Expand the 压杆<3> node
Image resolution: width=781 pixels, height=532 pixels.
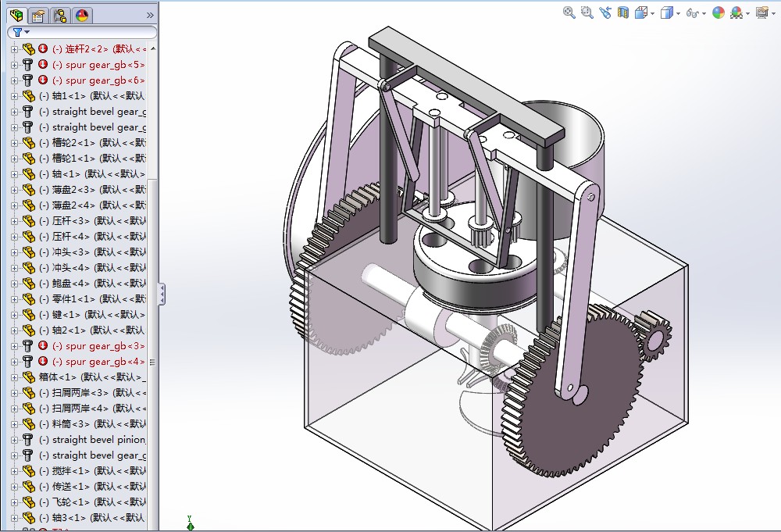14,220
